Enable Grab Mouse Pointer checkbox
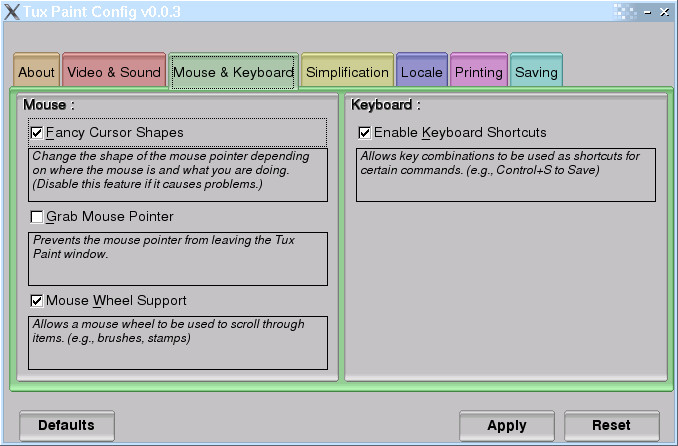Screen dimensions: 678x446 pos(37,217)
